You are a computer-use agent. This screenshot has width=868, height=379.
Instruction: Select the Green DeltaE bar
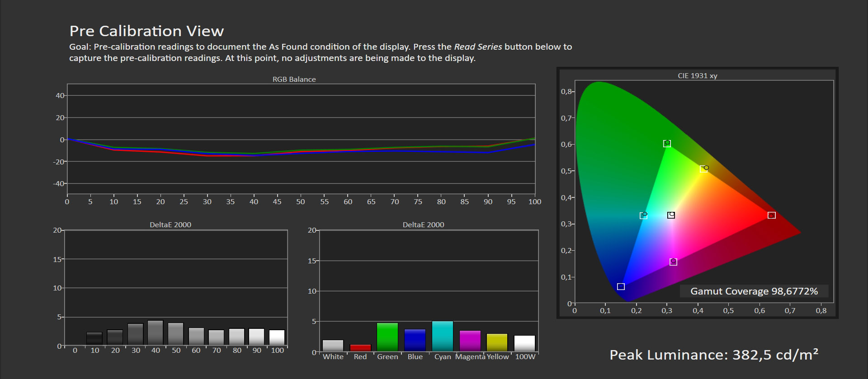pyautogui.click(x=387, y=337)
